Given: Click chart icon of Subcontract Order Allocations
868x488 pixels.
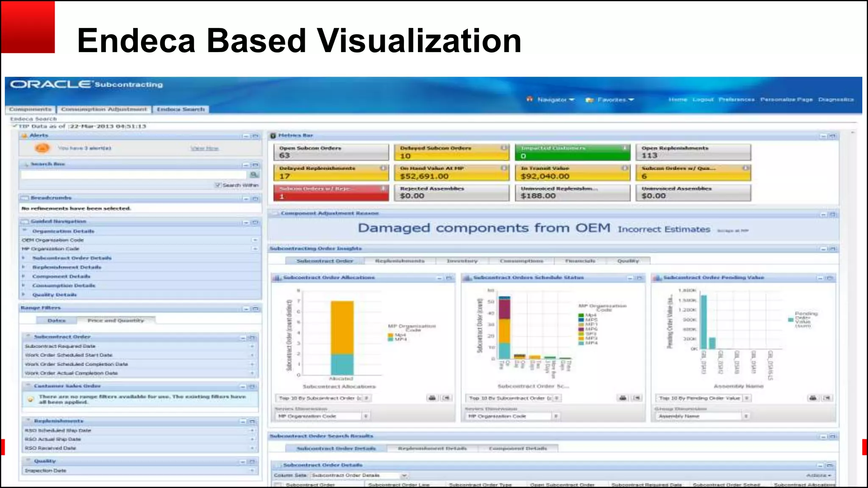Looking at the screenshot, I should [x=278, y=278].
